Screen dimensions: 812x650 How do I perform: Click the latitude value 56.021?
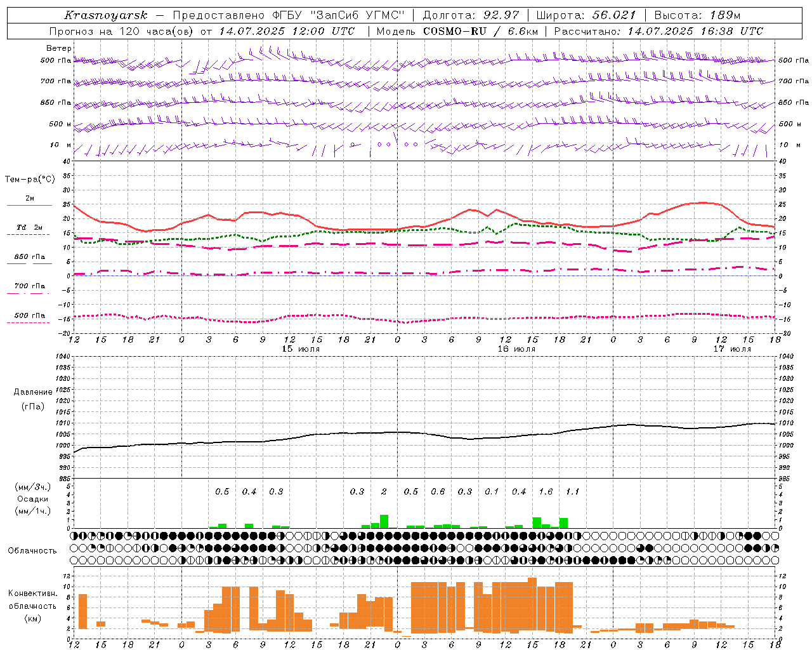pos(614,15)
